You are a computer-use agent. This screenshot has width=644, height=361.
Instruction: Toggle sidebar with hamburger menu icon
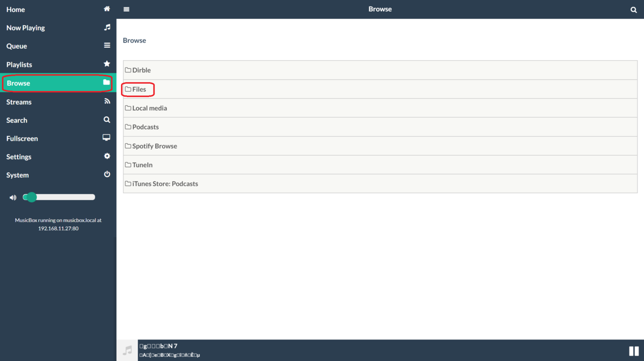[126, 9]
